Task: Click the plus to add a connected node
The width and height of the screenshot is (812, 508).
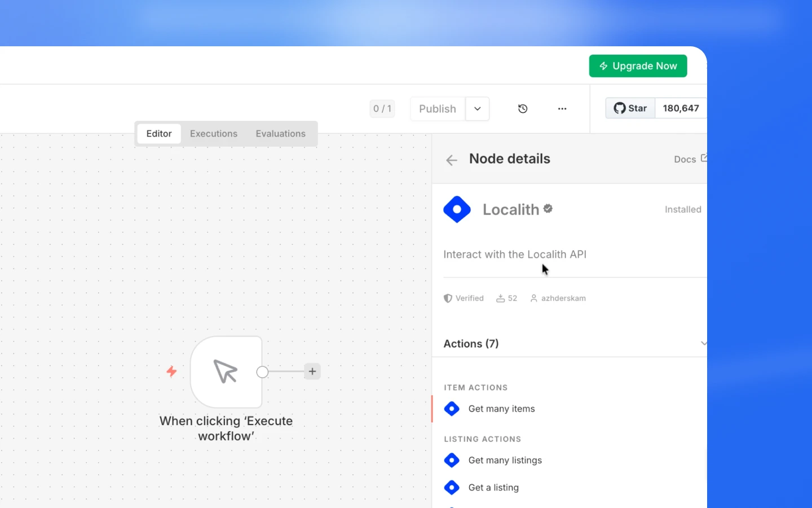Action: [312, 371]
